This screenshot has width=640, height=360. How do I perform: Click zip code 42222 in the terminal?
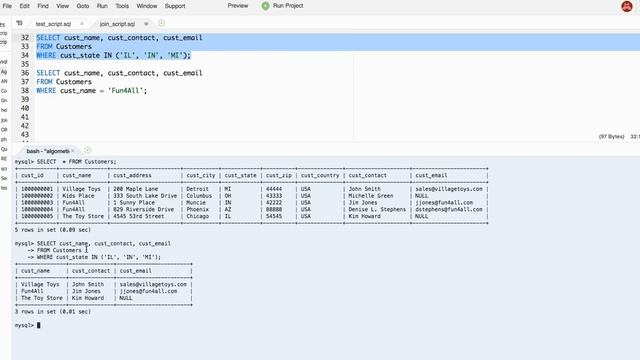coord(274,202)
